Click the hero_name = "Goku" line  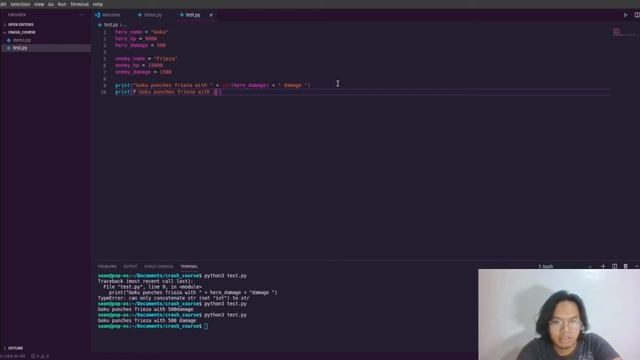(x=142, y=32)
